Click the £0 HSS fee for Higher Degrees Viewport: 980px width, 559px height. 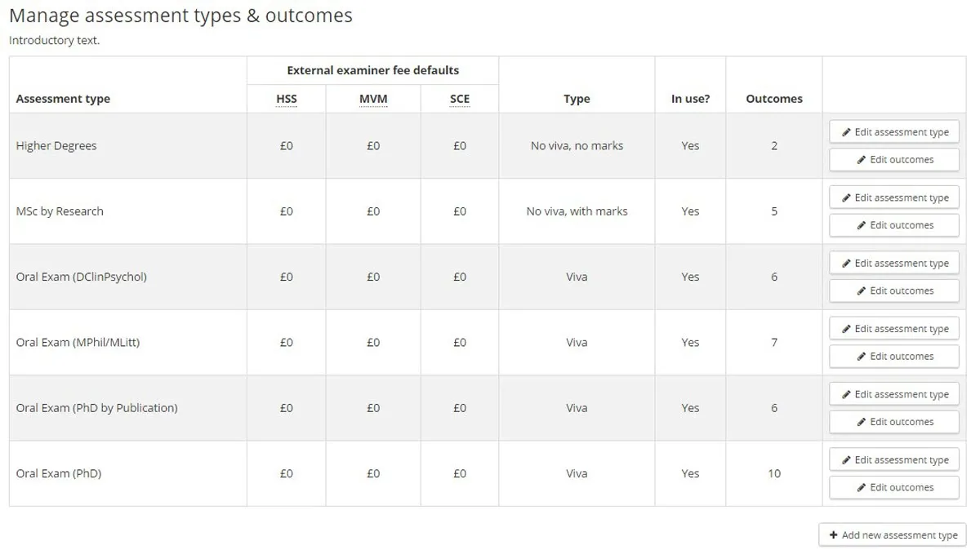(286, 145)
